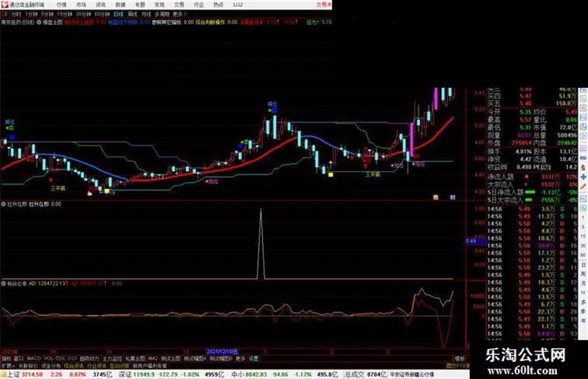Open the 热点 menu
588x379 pixels.
click(218, 4)
